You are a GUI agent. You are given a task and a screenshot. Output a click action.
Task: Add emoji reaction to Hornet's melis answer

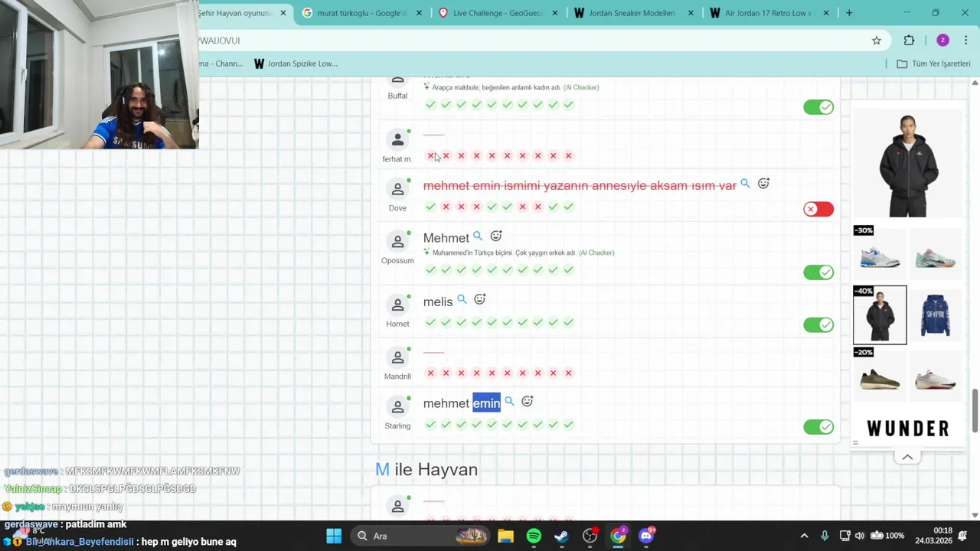(x=480, y=299)
